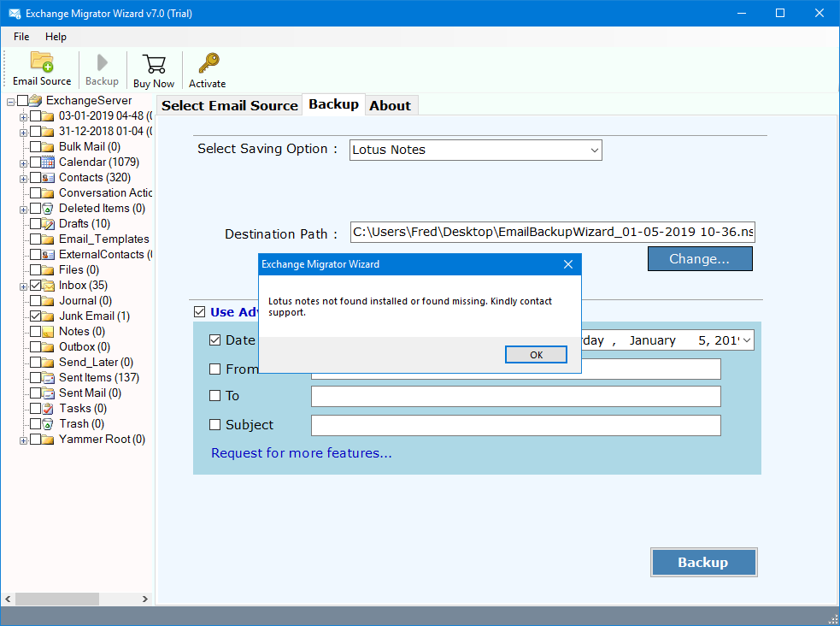
Task: Select the Contacts folder icon
Action: coord(48,177)
